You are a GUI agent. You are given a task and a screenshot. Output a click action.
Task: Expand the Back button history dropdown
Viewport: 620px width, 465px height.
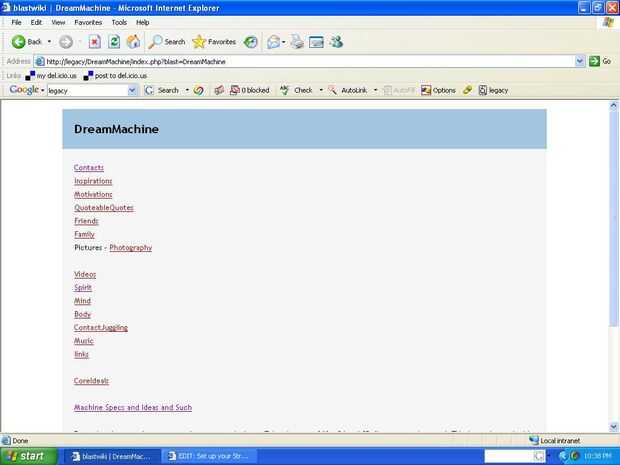point(49,42)
